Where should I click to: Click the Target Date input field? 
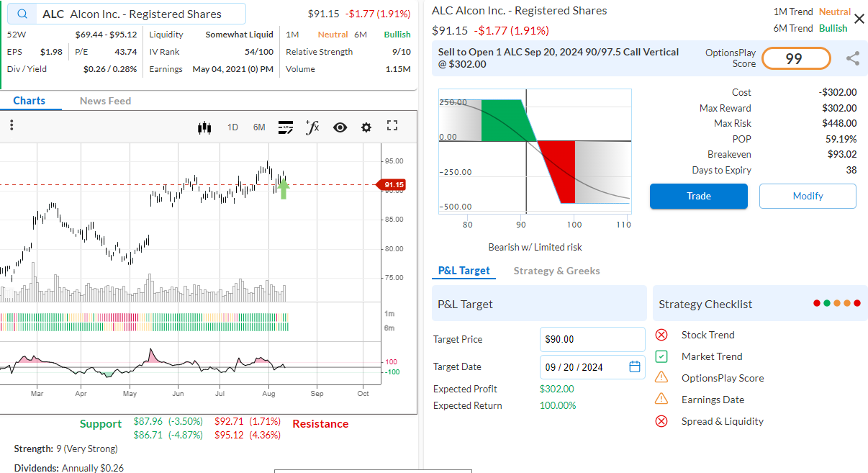click(592, 367)
